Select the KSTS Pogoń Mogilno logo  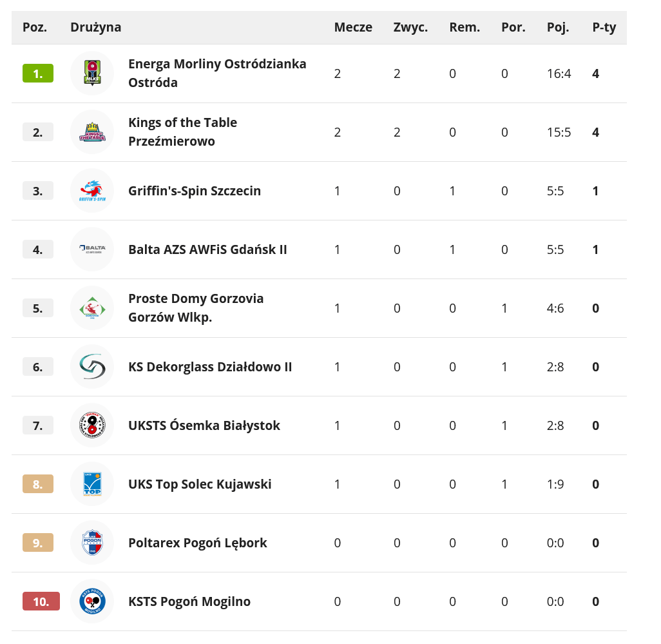(x=92, y=601)
